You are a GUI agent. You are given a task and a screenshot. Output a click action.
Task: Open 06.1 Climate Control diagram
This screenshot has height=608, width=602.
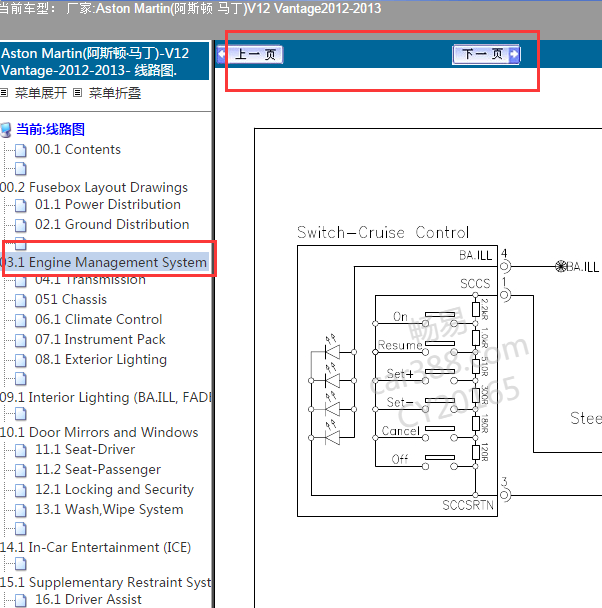pyautogui.click(x=98, y=319)
